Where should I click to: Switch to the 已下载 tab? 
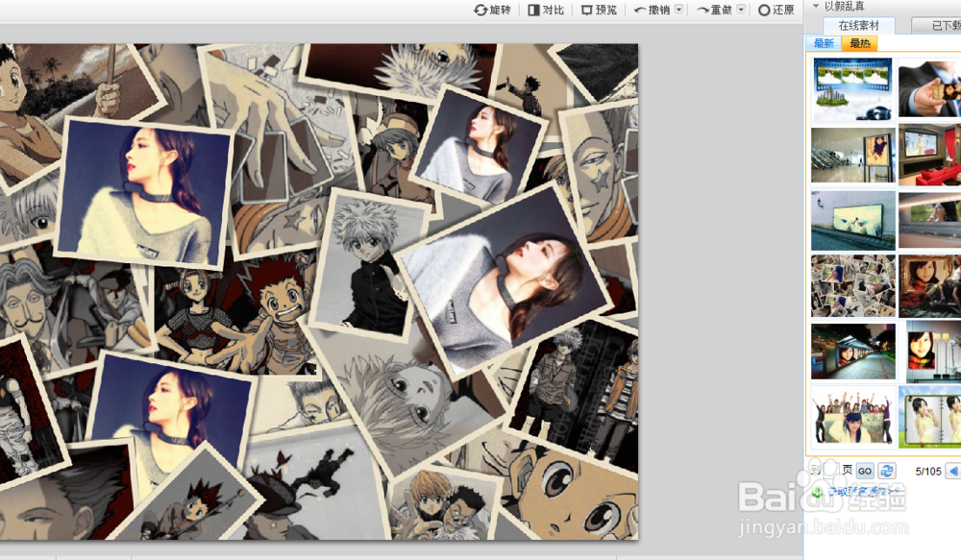point(936,25)
